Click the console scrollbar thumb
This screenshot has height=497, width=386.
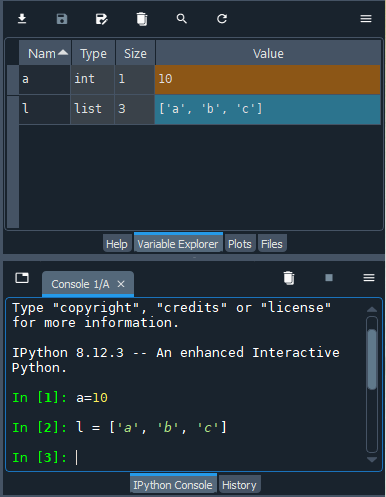click(x=372, y=359)
